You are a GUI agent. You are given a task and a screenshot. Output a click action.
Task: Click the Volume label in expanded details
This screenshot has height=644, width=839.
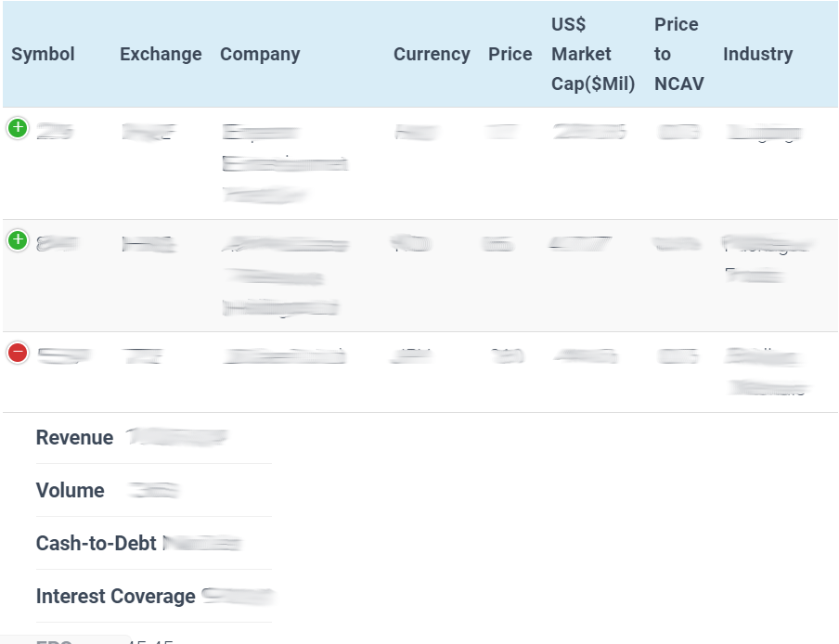71,491
